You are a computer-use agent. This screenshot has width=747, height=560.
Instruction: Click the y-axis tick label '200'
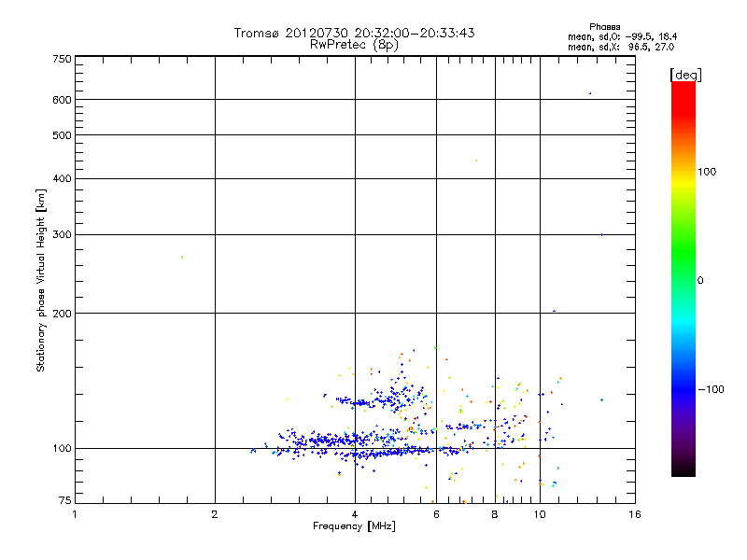62,314
